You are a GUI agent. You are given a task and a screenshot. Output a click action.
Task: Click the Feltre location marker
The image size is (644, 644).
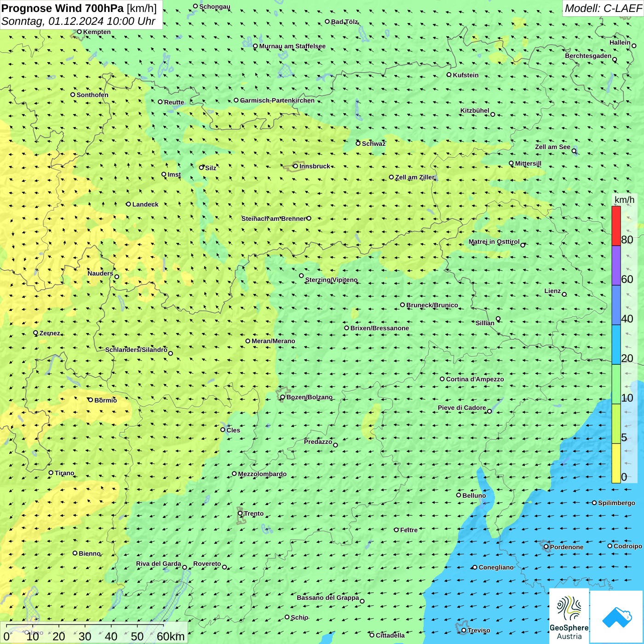pyautogui.click(x=396, y=529)
